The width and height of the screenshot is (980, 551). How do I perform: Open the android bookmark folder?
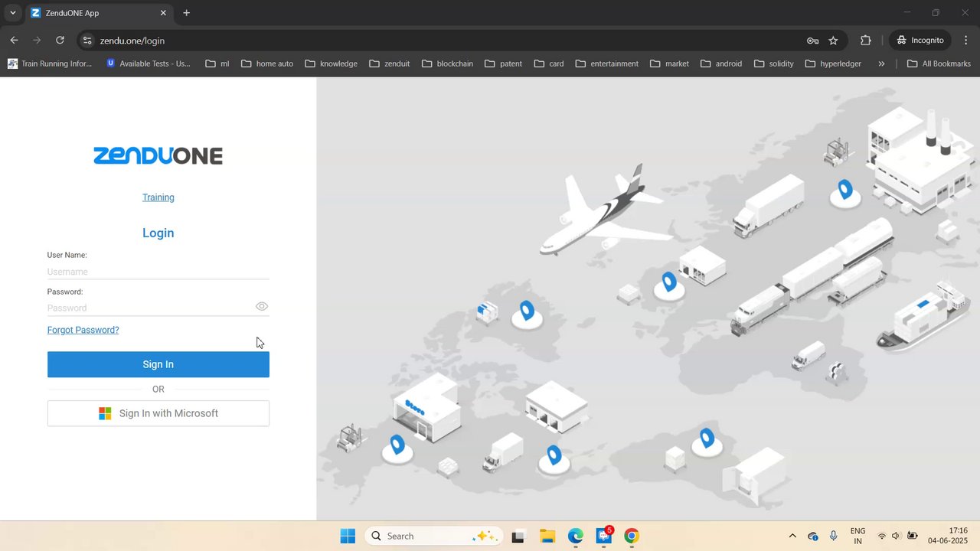[721, 64]
